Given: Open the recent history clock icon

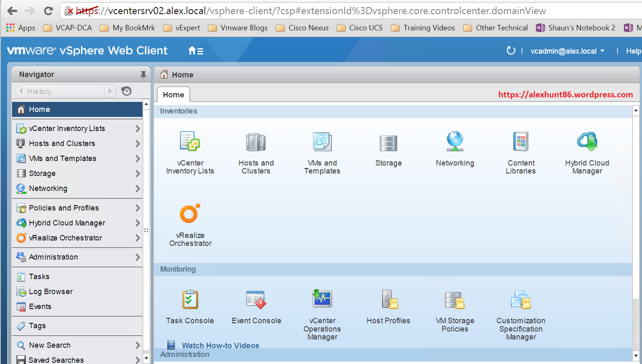Looking at the screenshot, I should click(126, 91).
